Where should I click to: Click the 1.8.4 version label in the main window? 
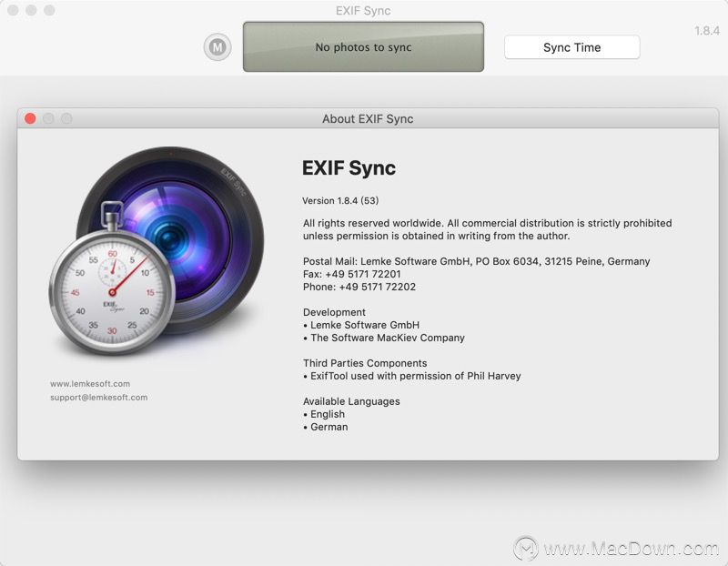click(x=707, y=31)
